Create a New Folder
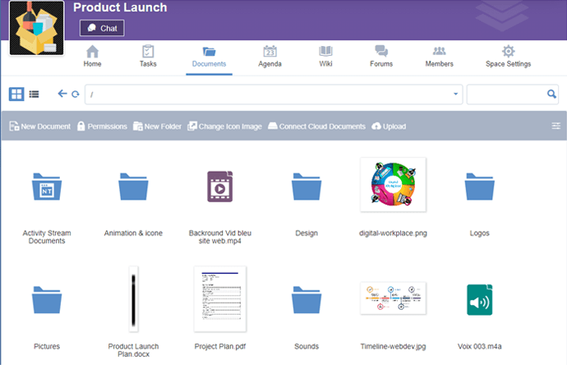567x392 pixels. tap(157, 127)
